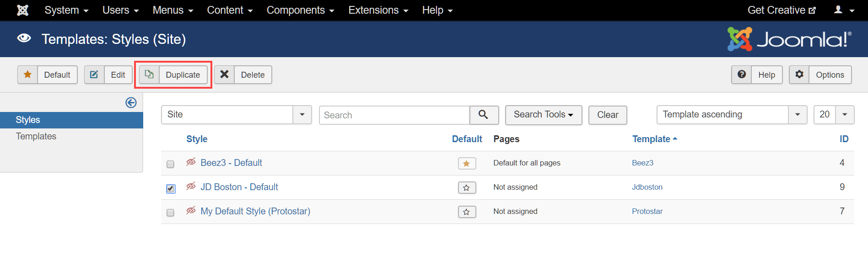Open the Site client dropdown
The width and height of the screenshot is (868, 277).
[237, 115]
